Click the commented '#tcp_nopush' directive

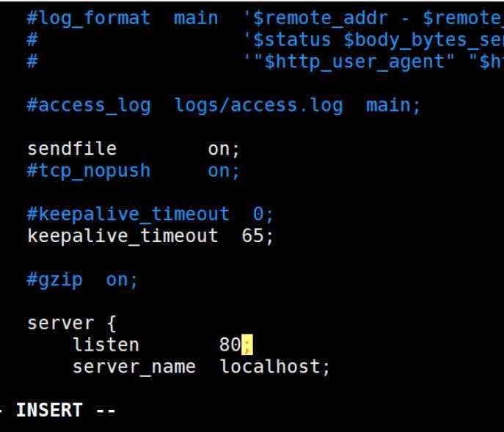pyautogui.click(x=89, y=170)
